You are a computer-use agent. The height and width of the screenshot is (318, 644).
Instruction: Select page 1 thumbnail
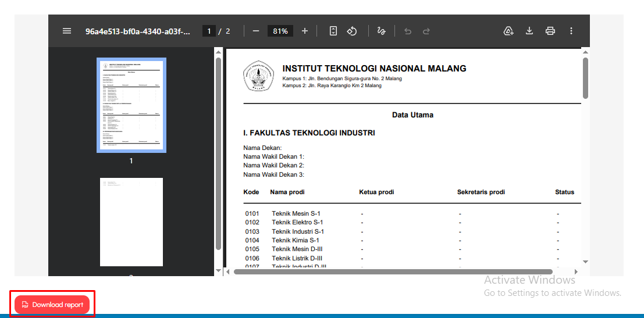[131, 105]
